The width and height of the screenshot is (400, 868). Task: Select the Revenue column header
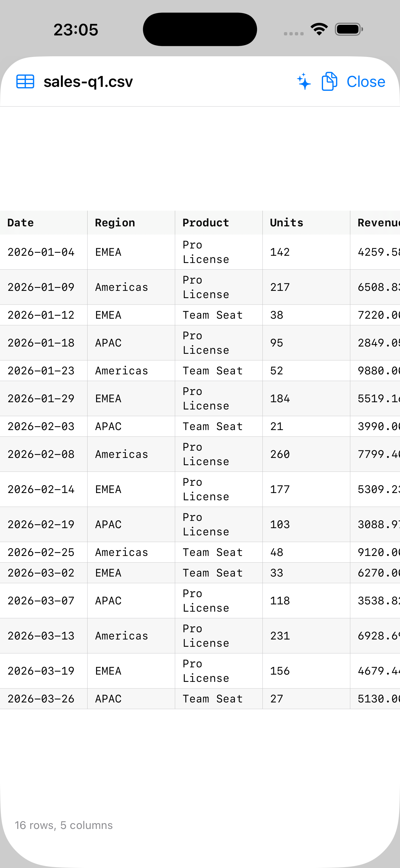[375, 223]
